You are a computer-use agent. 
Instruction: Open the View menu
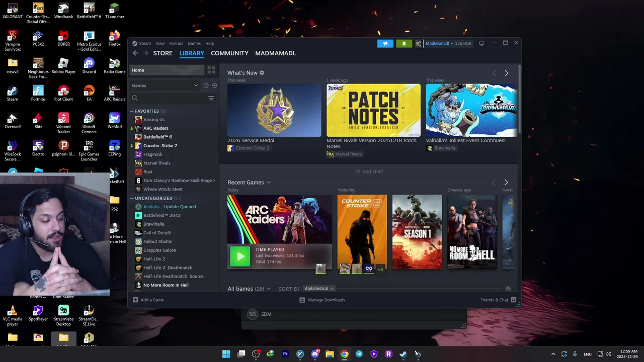(160, 43)
